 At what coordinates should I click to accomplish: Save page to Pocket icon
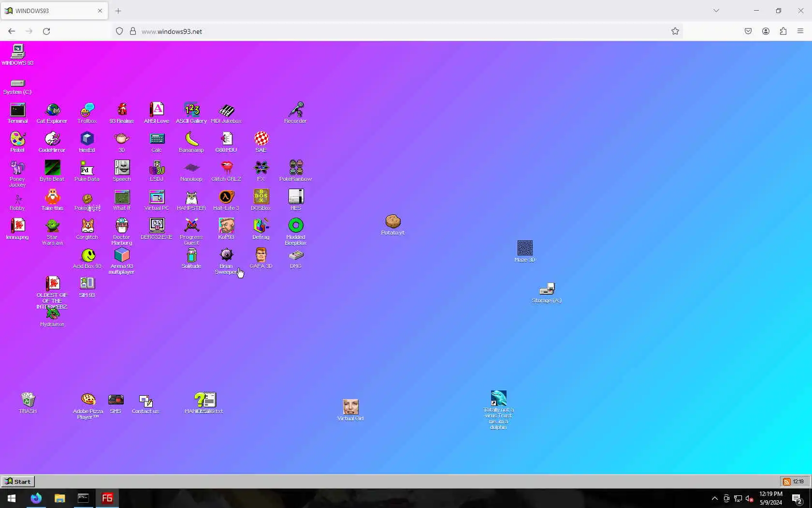(748, 31)
